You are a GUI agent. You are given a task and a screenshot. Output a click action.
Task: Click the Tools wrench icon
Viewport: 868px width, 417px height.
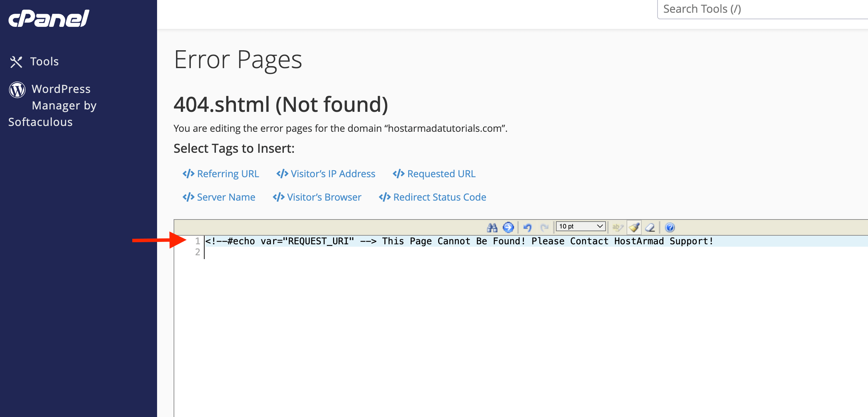(x=16, y=62)
